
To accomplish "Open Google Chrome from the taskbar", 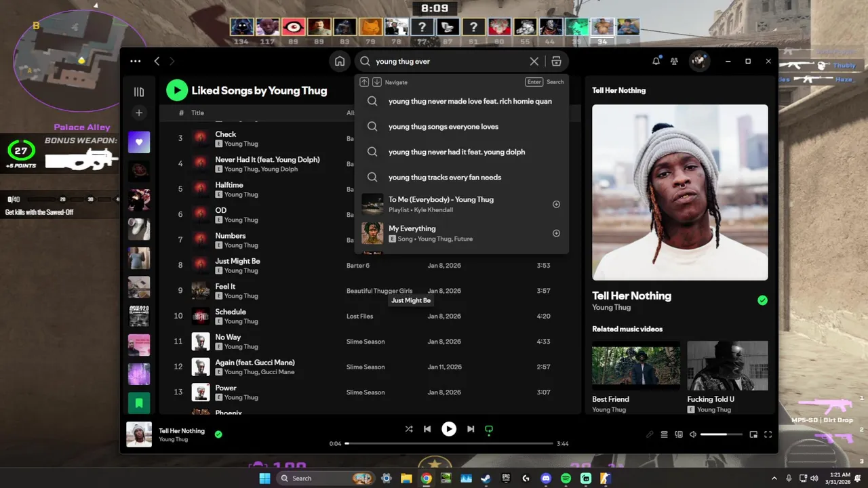I will coord(426,478).
